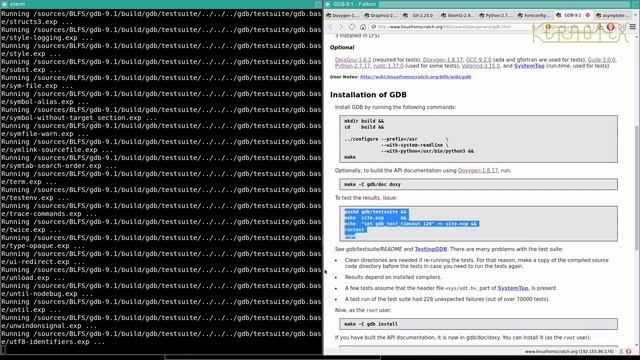Click the 'GDB-9.1 - Falkon' title bar
Image resolution: width=640 pixels, height=360 pixels.
(482, 4)
